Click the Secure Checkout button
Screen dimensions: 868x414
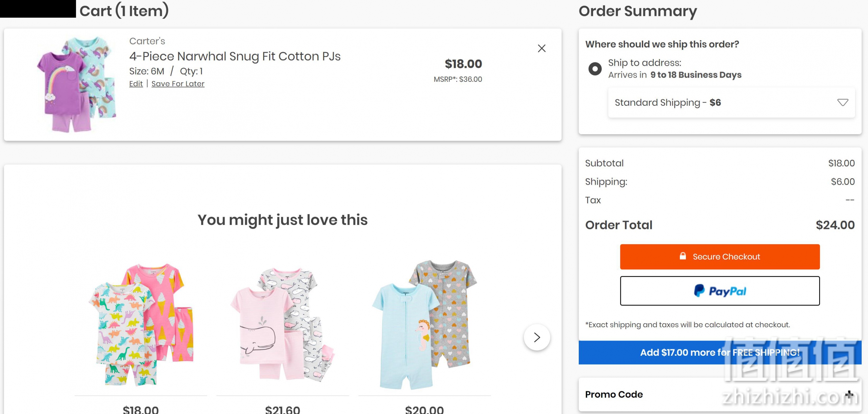click(x=720, y=257)
